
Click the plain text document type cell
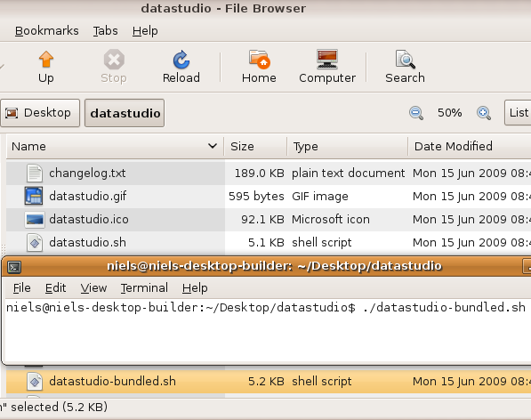348,174
